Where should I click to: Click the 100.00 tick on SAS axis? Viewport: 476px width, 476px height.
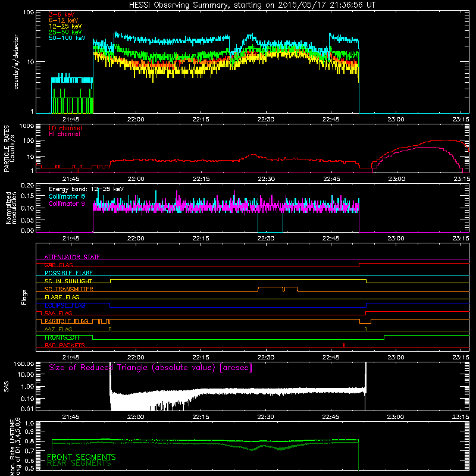pos(24,364)
